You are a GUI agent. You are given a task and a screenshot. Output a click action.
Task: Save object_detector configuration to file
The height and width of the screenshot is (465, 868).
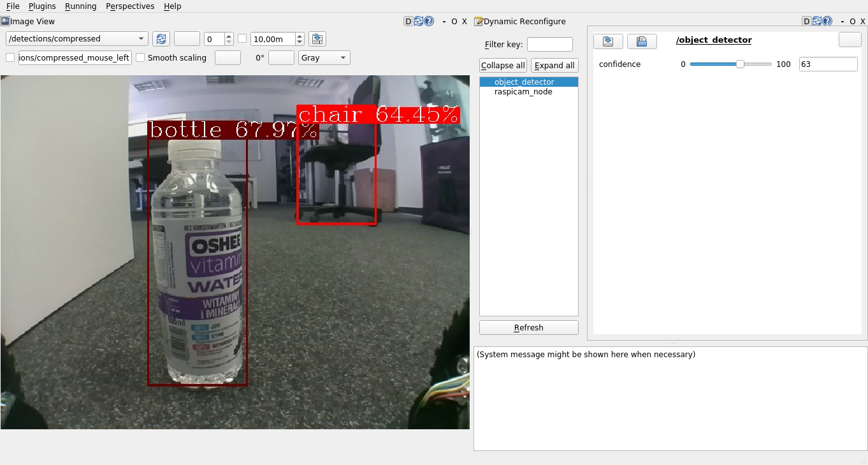[x=642, y=41]
